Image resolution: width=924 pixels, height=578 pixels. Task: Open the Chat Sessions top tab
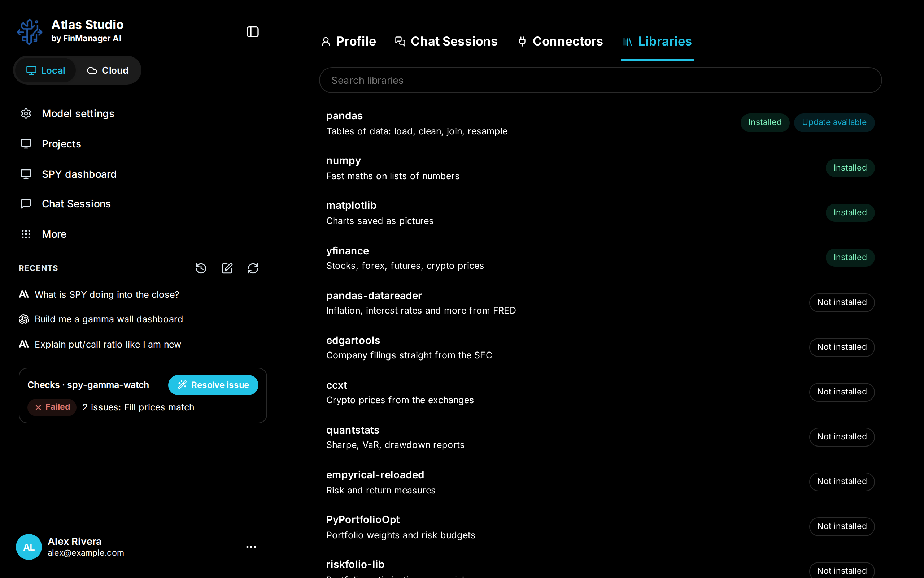tap(446, 41)
